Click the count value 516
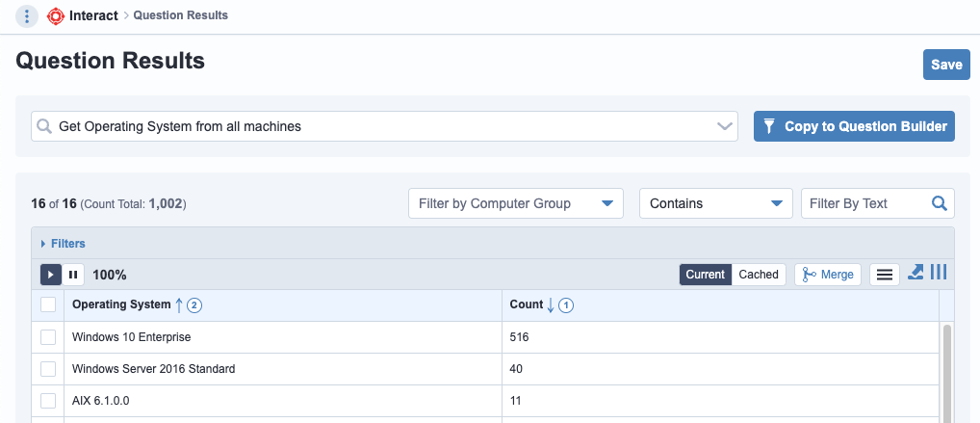Viewport: 980px width, 423px height. tap(520, 337)
